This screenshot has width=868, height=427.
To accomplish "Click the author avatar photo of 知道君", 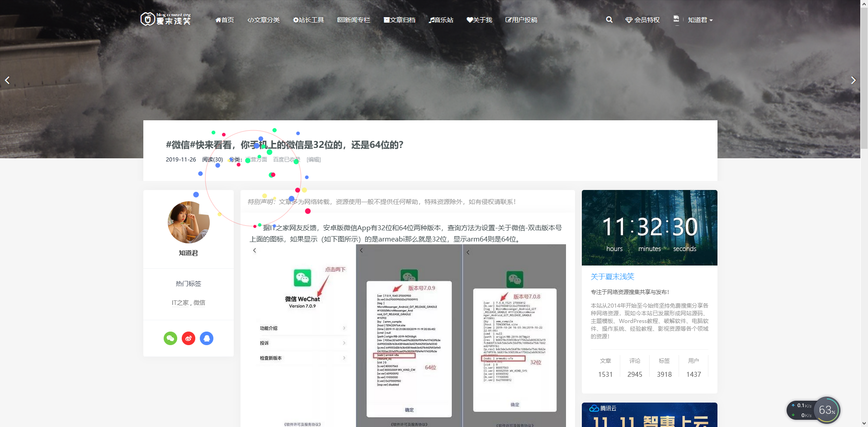I will tap(189, 223).
